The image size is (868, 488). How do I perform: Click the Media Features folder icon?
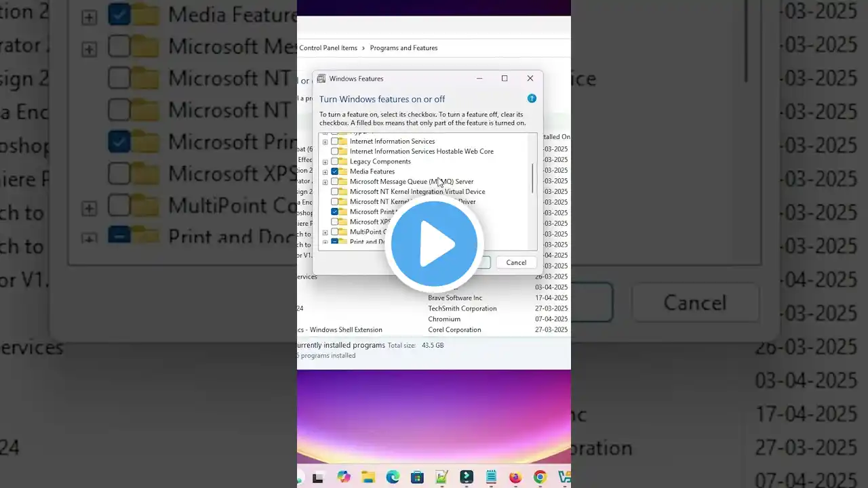coord(343,171)
